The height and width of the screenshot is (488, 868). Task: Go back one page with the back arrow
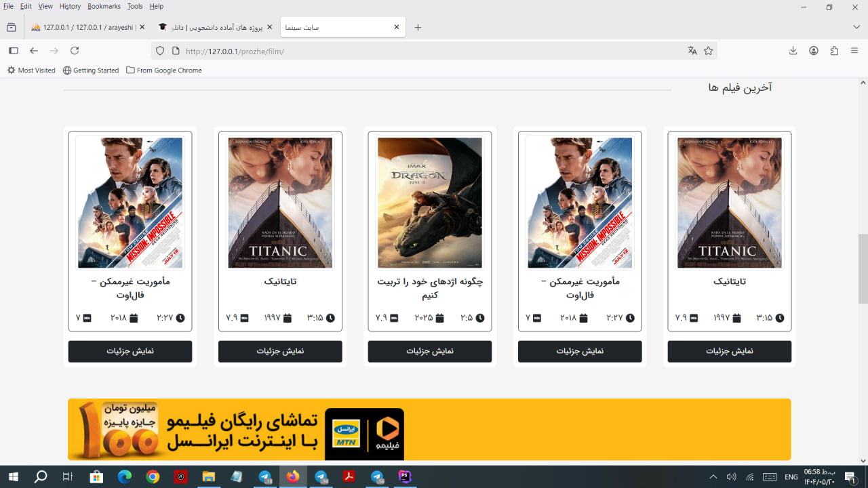(x=34, y=51)
